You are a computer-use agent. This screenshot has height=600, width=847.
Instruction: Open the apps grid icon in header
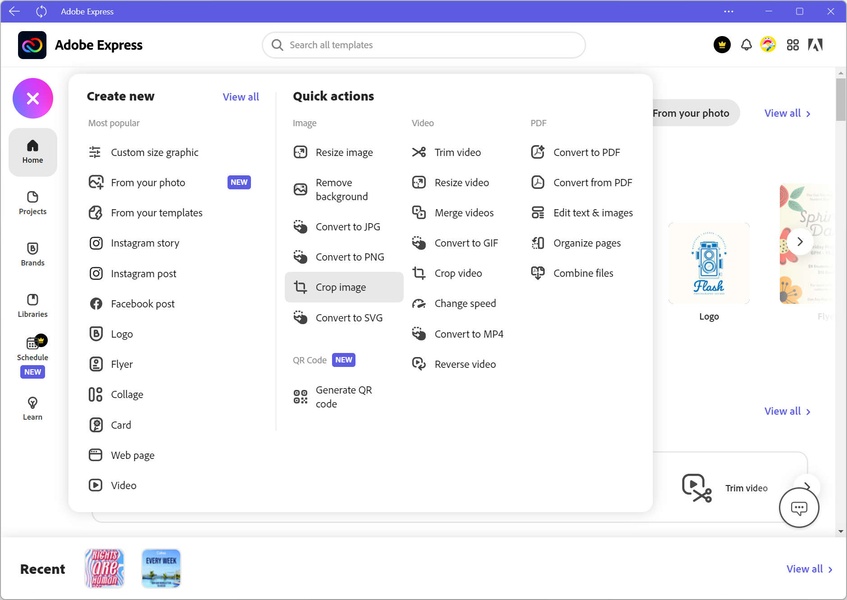click(793, 45)
